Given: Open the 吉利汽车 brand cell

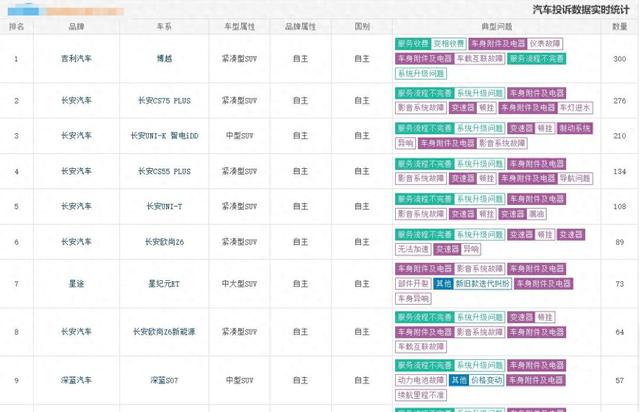Looking at the screenshot, I should point(76,59).
